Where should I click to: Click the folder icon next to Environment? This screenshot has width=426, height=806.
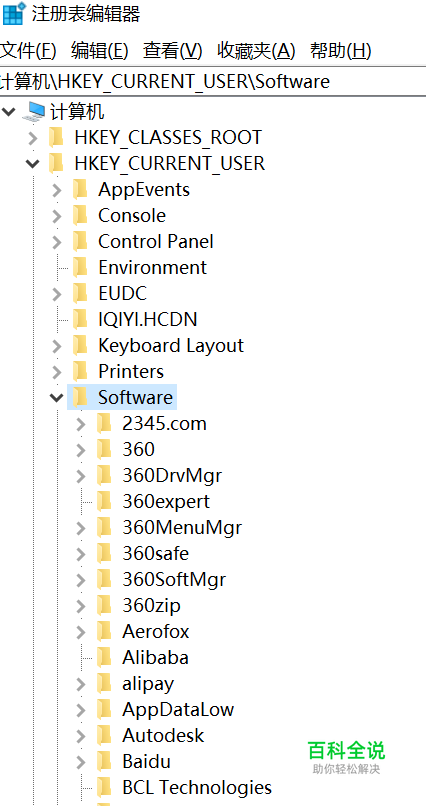tap(80, 267)
